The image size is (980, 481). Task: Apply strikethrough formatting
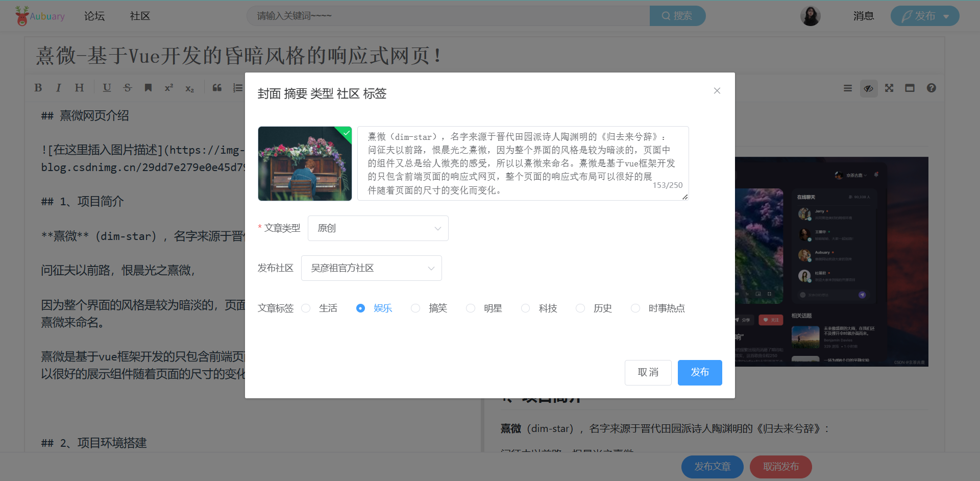point(128,87)
